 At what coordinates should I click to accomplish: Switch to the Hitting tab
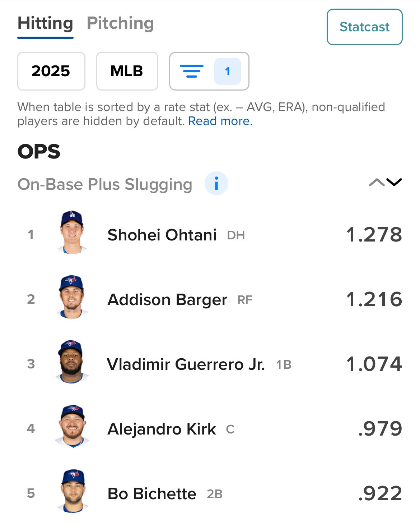tap(45, 24)
